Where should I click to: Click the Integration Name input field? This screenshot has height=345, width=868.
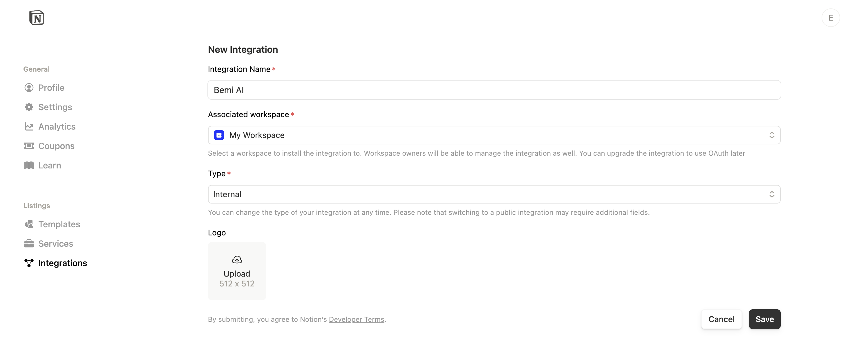coord(494,90)
